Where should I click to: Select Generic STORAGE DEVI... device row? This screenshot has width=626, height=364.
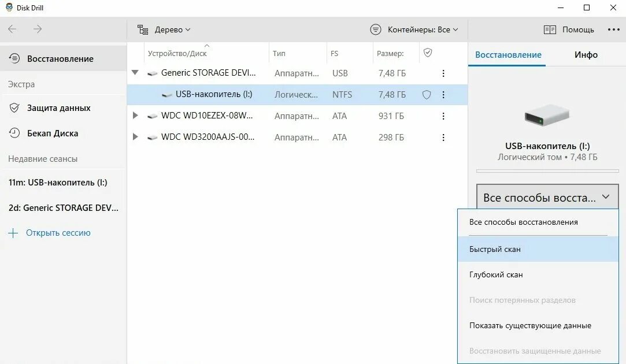(x=297, y=73)
